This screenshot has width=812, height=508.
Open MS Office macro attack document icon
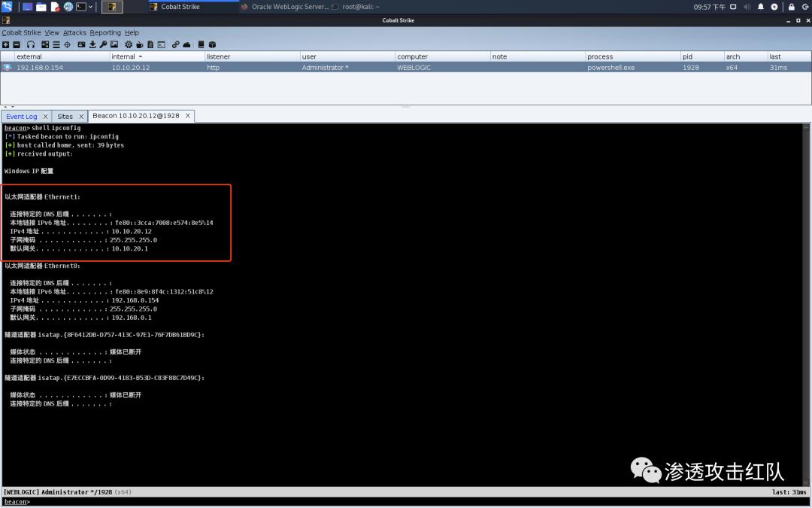coord(150,44)
